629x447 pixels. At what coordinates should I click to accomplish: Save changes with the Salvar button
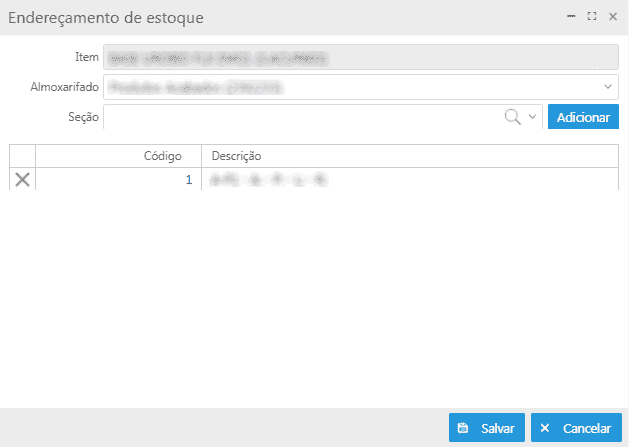click(x=486, y=428)
